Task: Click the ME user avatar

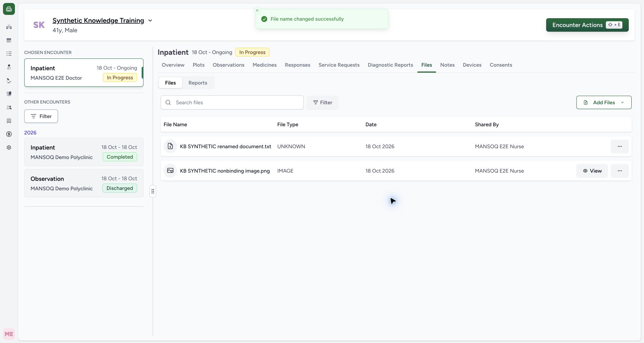Action: (x=9, y=334)
